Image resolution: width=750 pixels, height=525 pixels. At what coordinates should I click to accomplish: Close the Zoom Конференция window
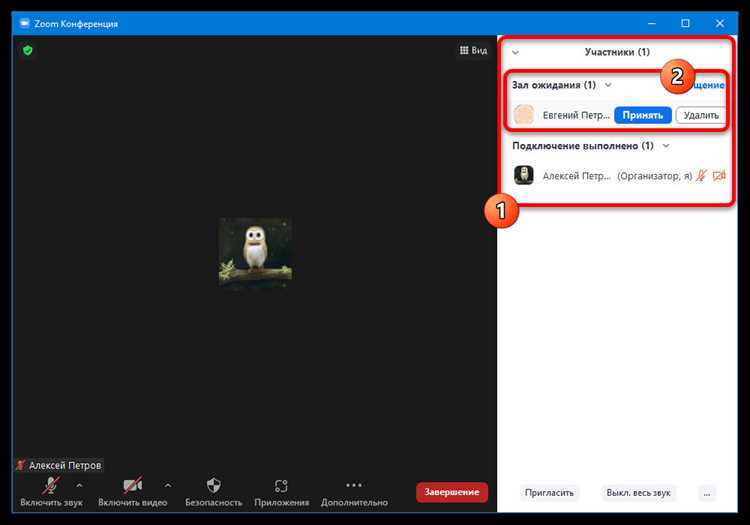pyautogui.click(x=719, y=23)
